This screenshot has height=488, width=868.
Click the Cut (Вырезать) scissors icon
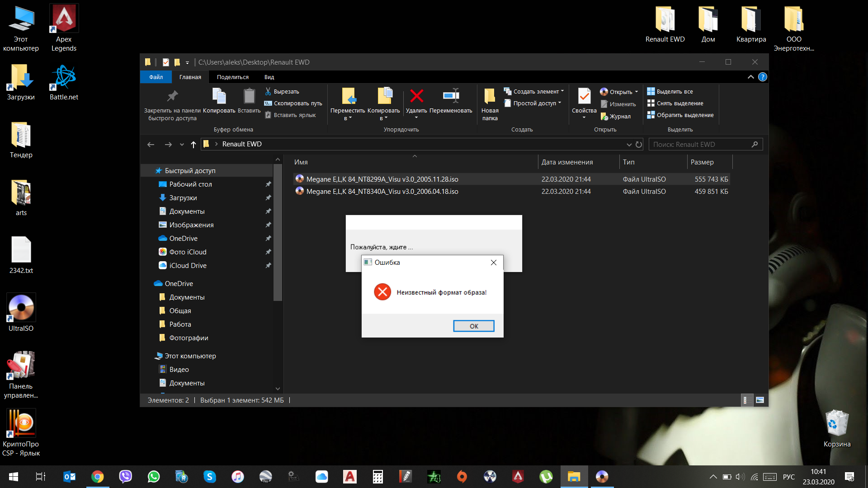[x=268, y=91]
